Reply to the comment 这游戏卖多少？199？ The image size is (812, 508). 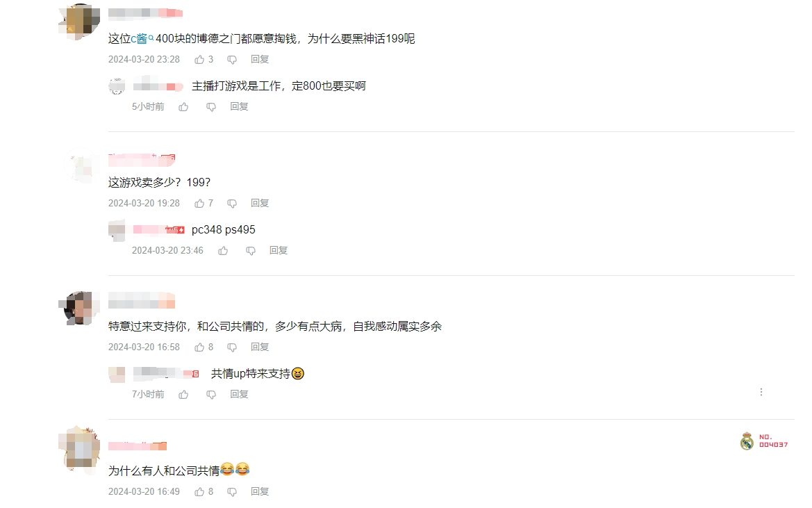click(260, 203)
